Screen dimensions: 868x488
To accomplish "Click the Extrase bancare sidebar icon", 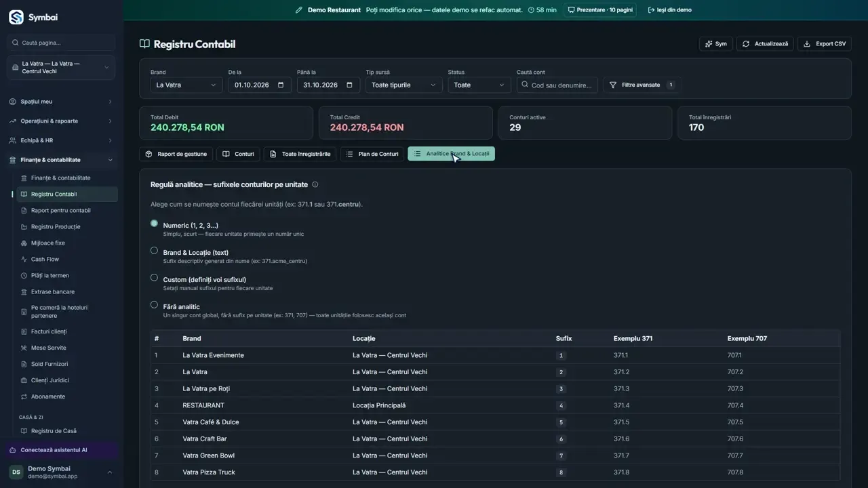I will (24, 292).
